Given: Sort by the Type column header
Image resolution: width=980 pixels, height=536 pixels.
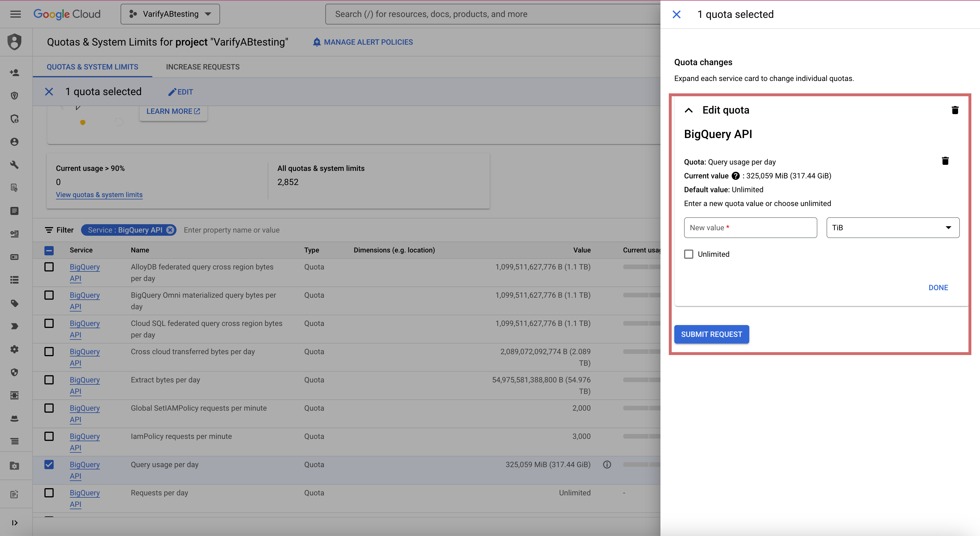Looking at the screenshot, I should pos(311,250).
